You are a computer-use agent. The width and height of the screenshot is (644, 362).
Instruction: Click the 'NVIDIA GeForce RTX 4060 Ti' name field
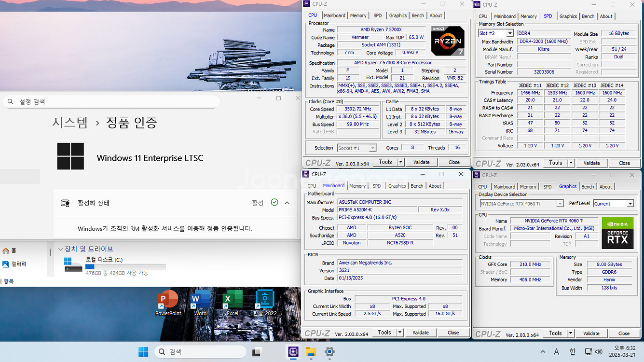click(x=554, y=221)
